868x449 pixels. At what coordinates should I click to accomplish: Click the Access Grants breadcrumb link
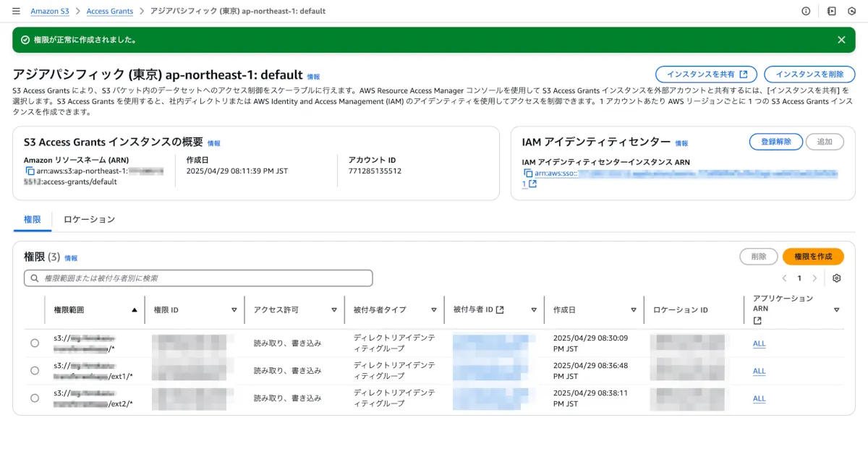point(109,12)
